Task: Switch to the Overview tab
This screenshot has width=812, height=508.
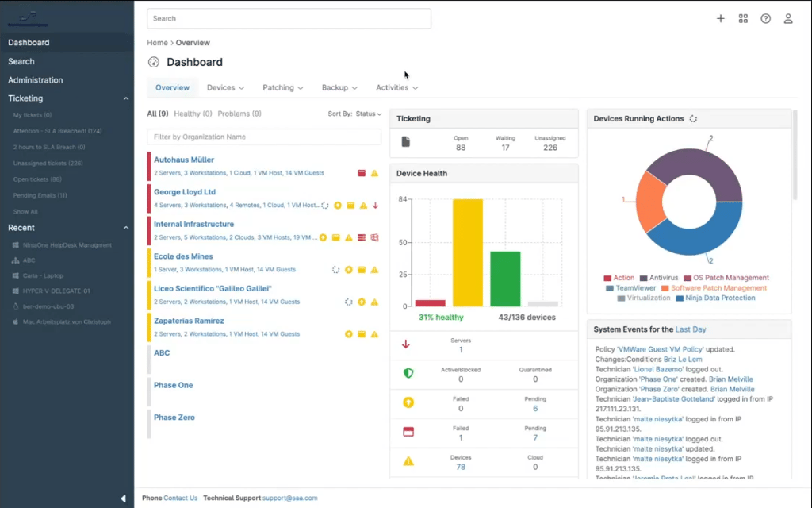Action: point(172,87)
